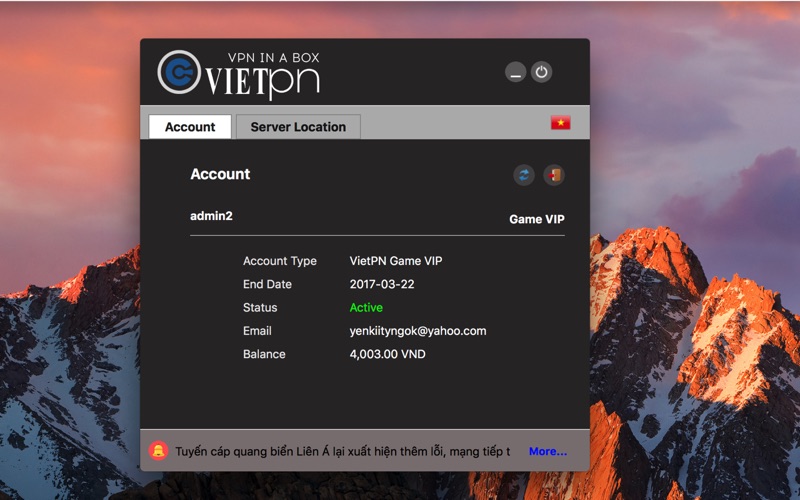Click the Account section heading
Image resolution: width=800 pixels, height=500 pixels.
(220, 174)
